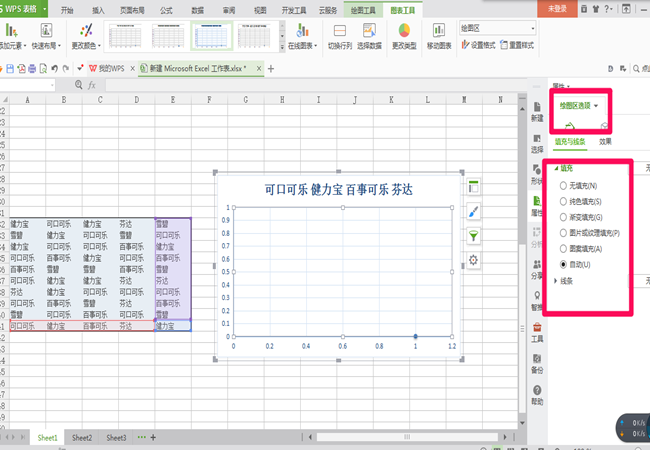Click the 重置样式 reset style button

tap(517, 45)
